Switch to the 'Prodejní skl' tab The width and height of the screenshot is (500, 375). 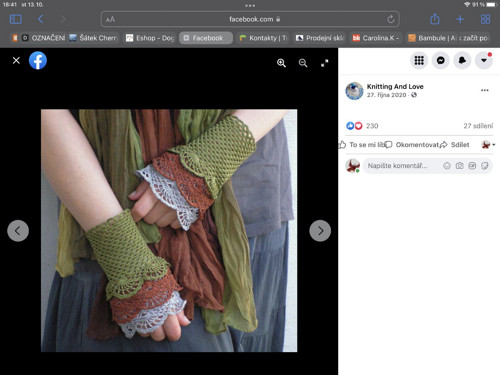[320, 38]
